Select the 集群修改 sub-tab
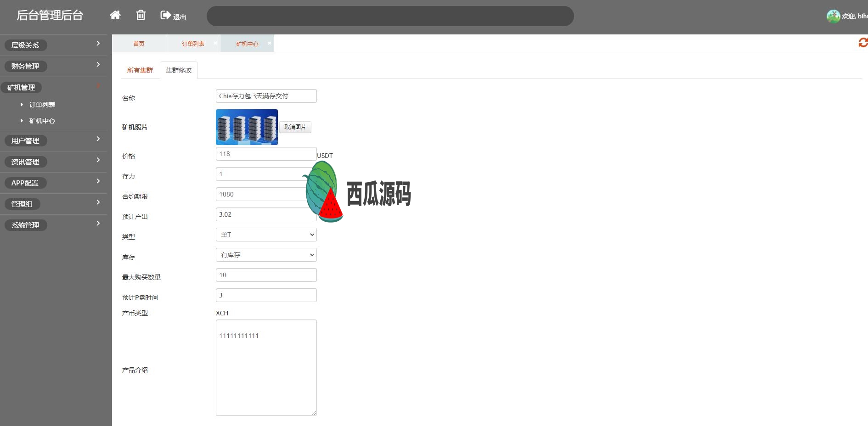This screenshot has width=868, height=426. tap(179, 70)
